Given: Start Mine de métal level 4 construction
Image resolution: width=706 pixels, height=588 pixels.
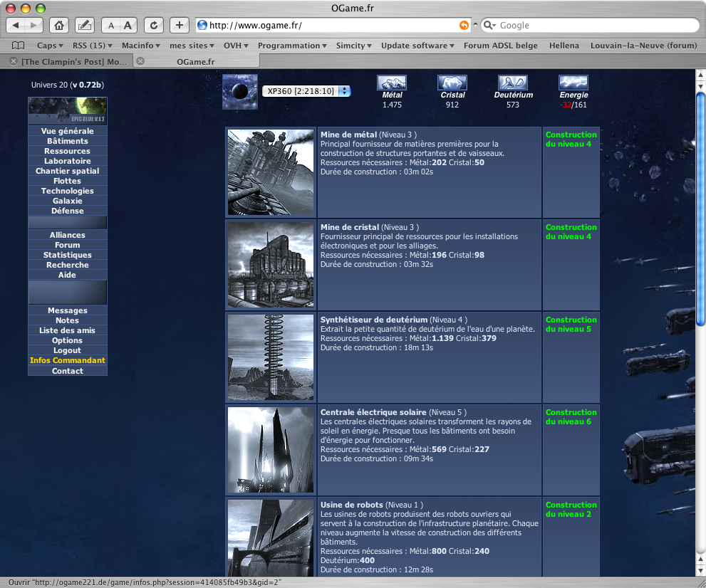Looking at the screenshot, I should pyautogui.click(x=571, y=140).
